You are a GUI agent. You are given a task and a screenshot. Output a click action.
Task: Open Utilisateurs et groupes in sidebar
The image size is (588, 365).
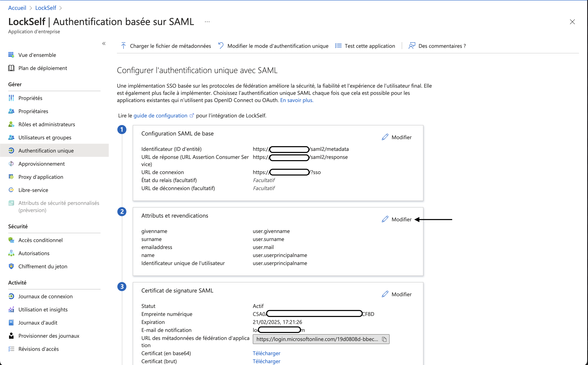(45, 137)
